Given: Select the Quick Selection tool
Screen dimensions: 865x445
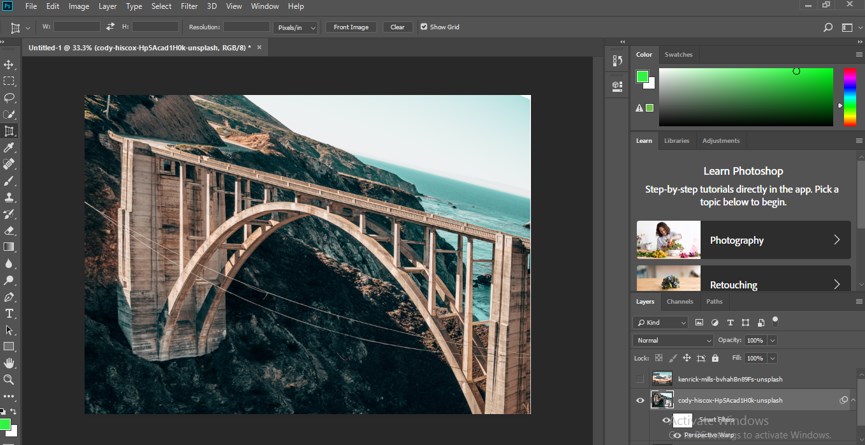Looking at the screenshot, I should (9, 114).
